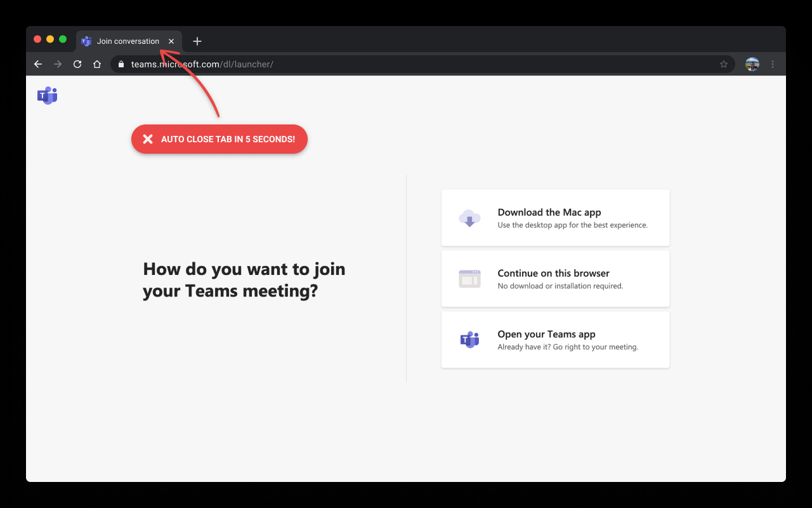Reload the Teams launcher page
The image size is (812, 508).
tap(77, 64)
